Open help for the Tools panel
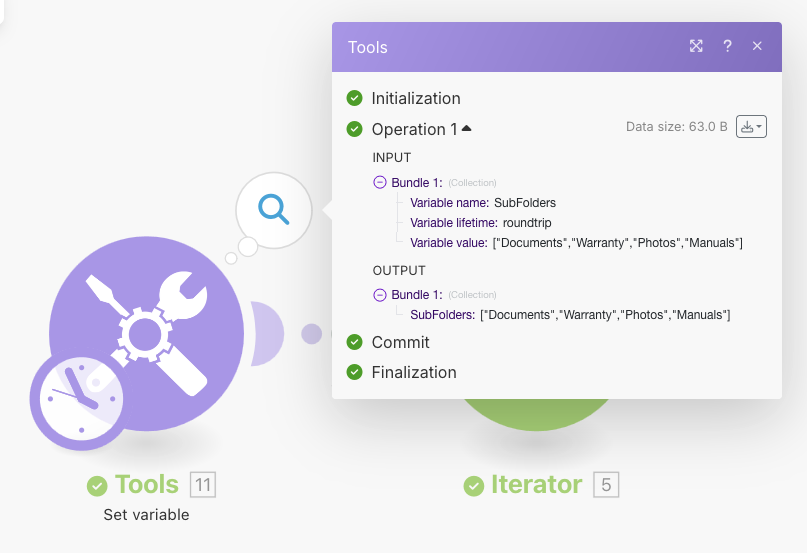 click(727, 46)
